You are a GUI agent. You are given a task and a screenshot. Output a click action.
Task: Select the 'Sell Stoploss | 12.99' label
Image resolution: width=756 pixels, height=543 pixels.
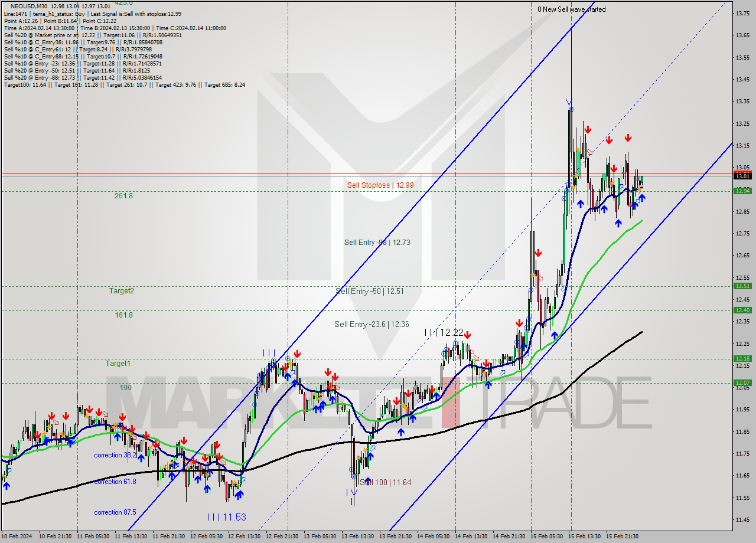pos(380,185)
